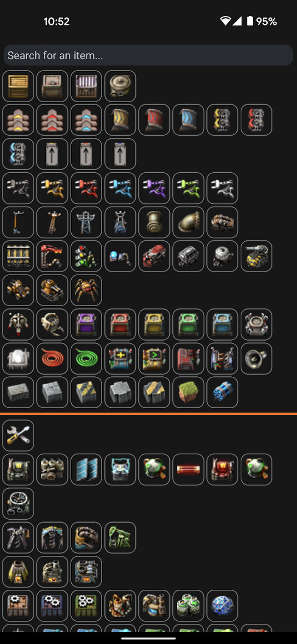Select the red copper wire coil
This screenshot has height=644, width=297.
point(52,358)
